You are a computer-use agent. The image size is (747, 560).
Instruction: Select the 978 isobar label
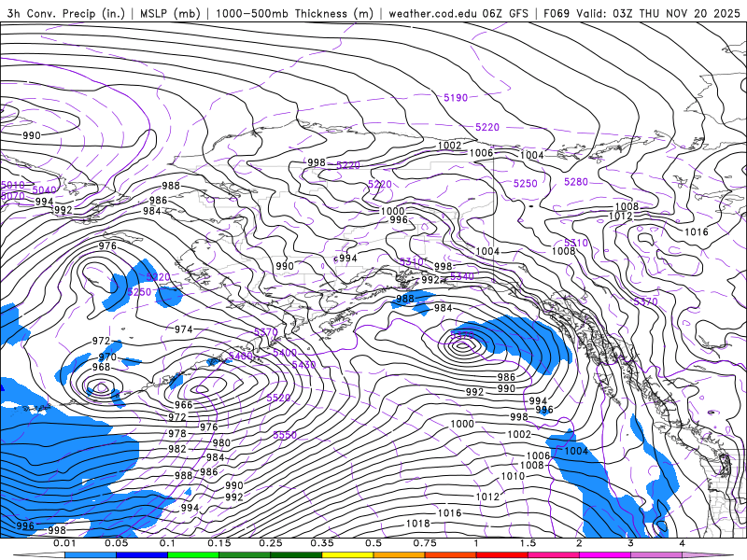(x=177, y=433)
